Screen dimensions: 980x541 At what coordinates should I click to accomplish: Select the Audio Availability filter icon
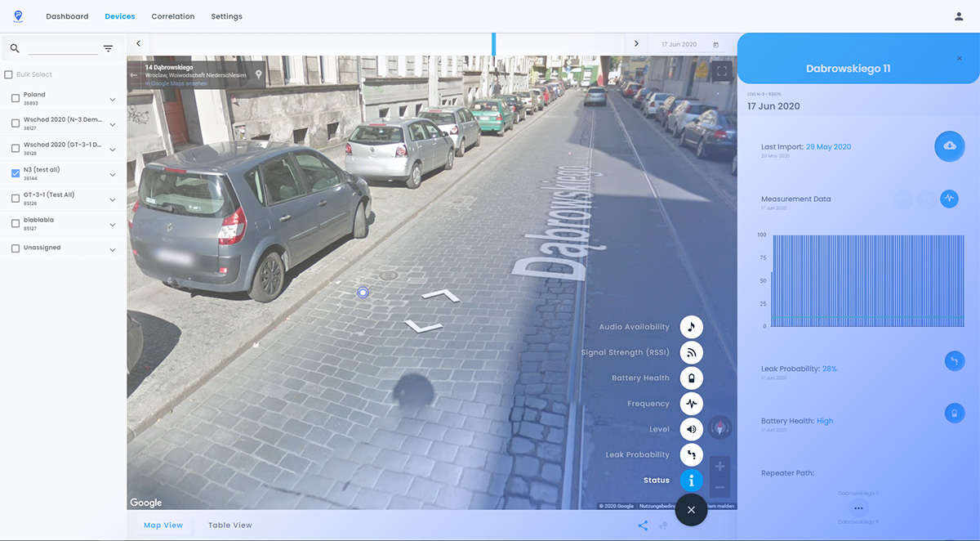tap(692, 327)
